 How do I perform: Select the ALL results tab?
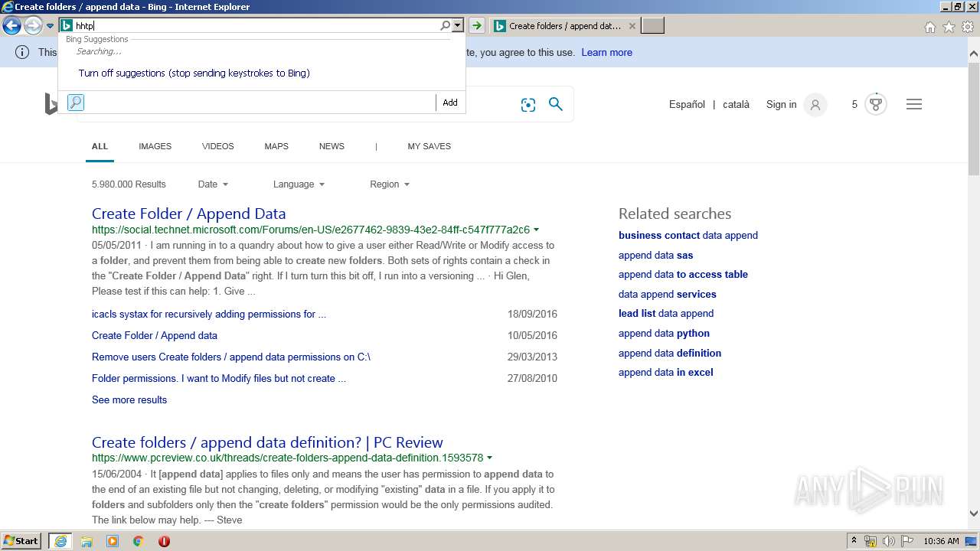click(x=100, y=146)
